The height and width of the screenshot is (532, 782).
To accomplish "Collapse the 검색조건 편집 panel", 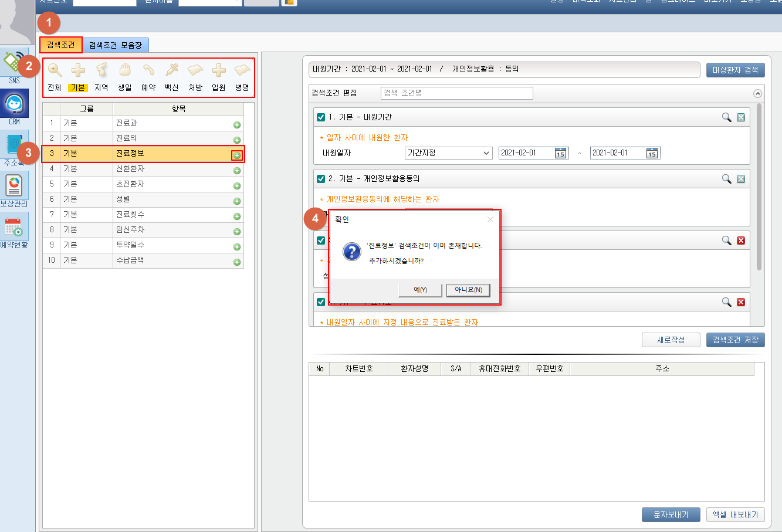I will click(x=757, y=93).
